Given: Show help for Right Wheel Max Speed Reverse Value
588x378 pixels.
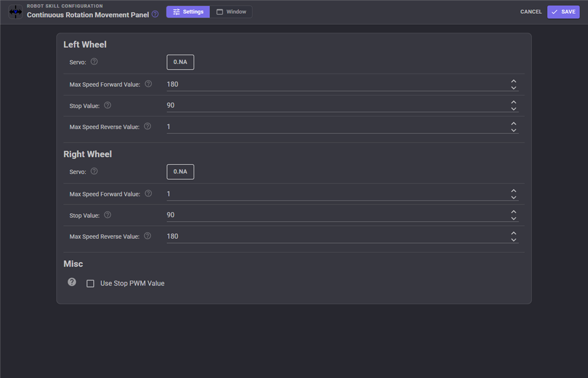Looking at the screenshot, I should click(148, 236).
